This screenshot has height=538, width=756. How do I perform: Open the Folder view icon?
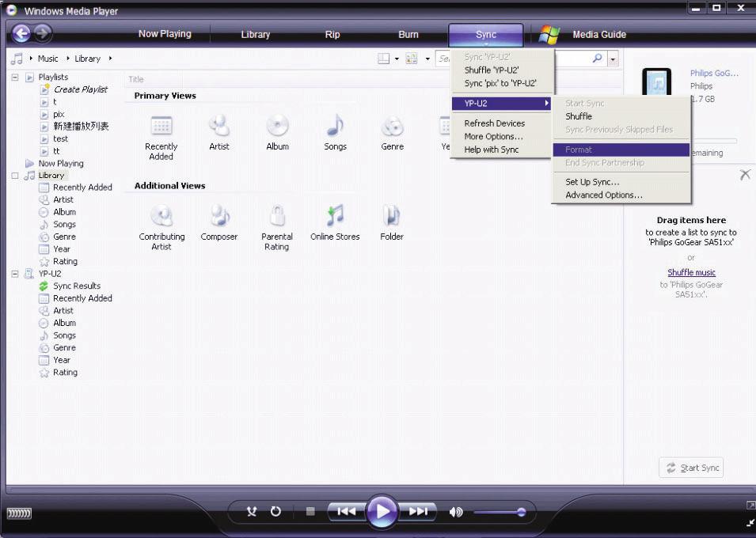[392, 215]
